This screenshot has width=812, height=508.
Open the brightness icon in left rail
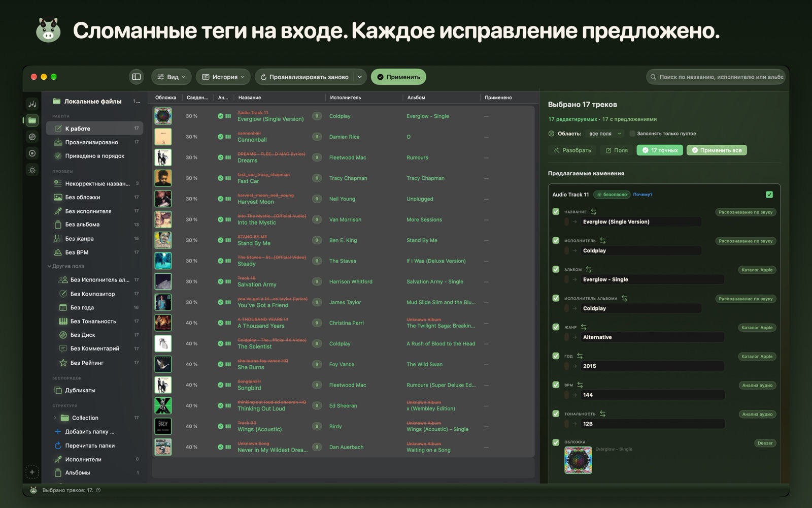(32, 170)
